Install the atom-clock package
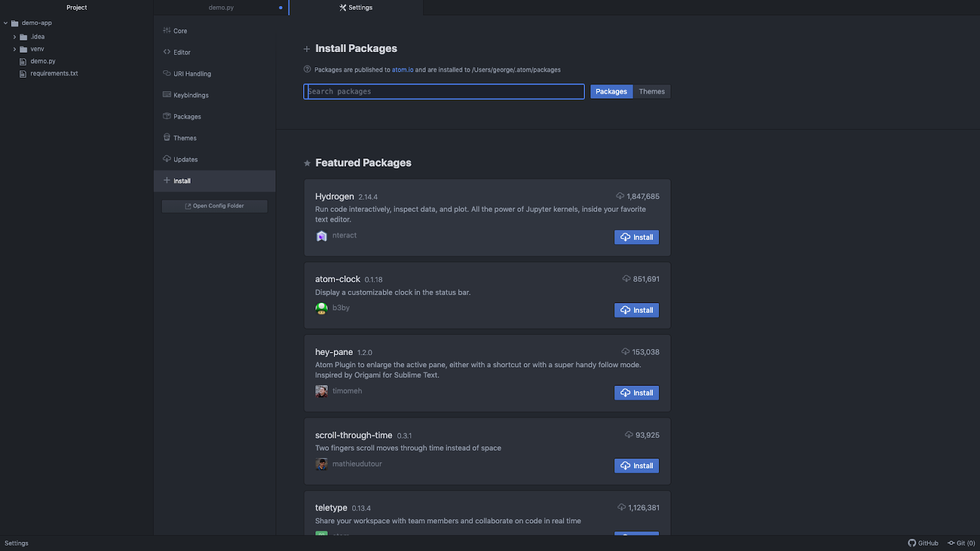The image size is (980, 551). pos(636,310)
